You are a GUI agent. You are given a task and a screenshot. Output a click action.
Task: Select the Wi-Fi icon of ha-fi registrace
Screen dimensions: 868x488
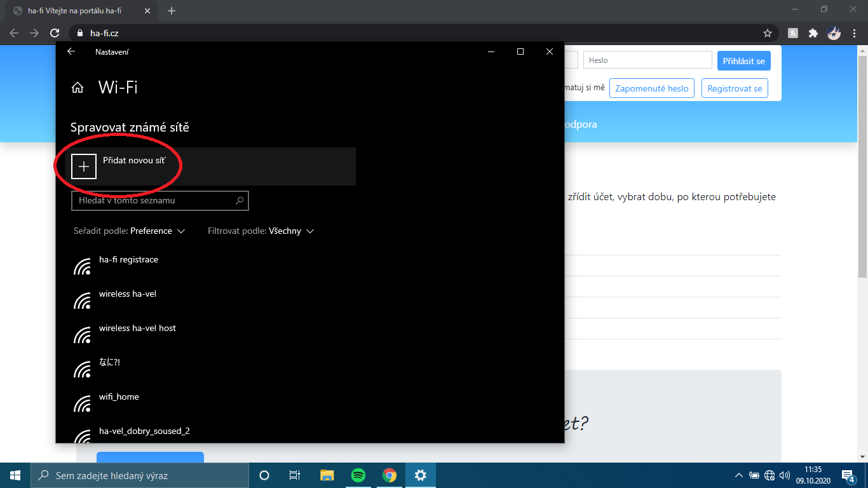coord(83,266)
